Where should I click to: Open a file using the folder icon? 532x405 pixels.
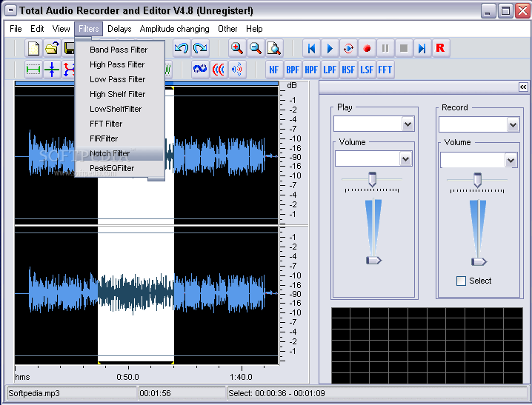point(52,48)
